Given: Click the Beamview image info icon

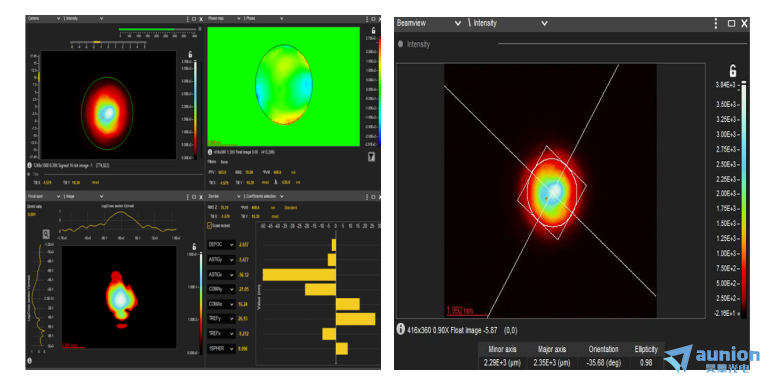Looking at the screenshot, I should [401, 329].
